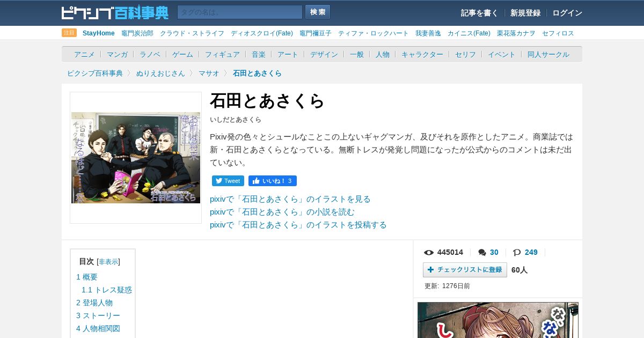644x338 pixels.
Task: Hide the table of contents via 非表示
Action: [x=108, y=262]
